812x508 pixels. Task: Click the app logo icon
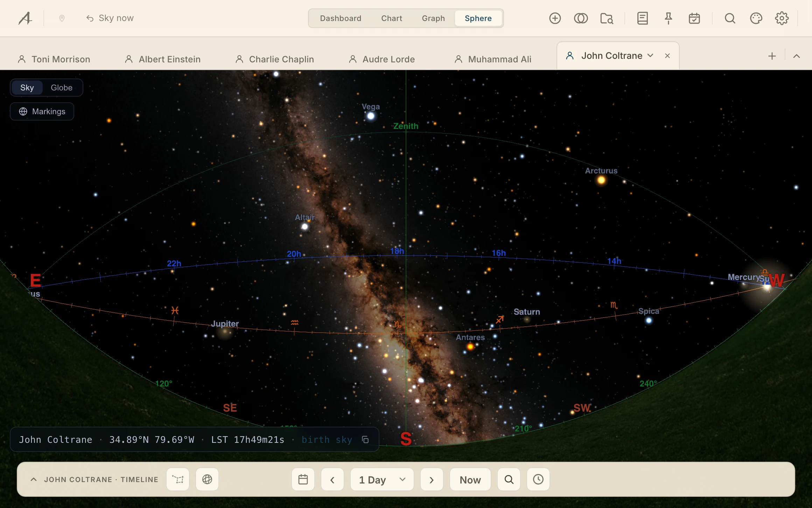25,18
